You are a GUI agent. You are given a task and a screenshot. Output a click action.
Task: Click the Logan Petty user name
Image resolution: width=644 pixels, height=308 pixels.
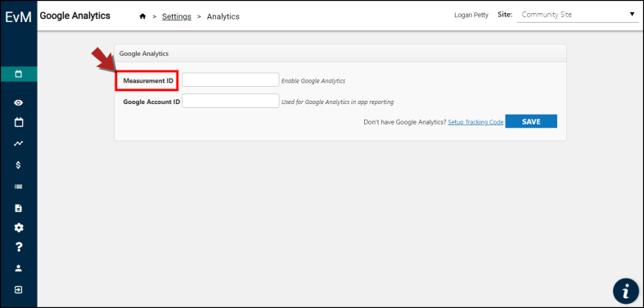(x=471, y=15)
